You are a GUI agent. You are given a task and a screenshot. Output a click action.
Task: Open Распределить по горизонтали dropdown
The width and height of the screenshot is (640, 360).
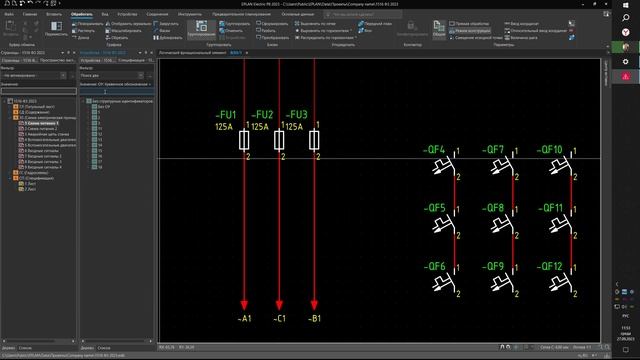[326, 38]
